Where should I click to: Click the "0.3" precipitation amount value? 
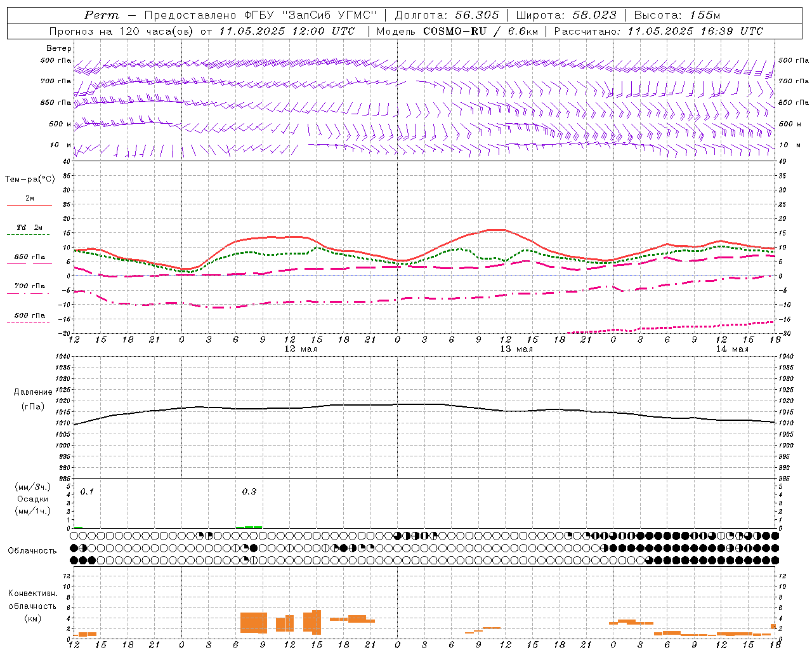(249, 491)
